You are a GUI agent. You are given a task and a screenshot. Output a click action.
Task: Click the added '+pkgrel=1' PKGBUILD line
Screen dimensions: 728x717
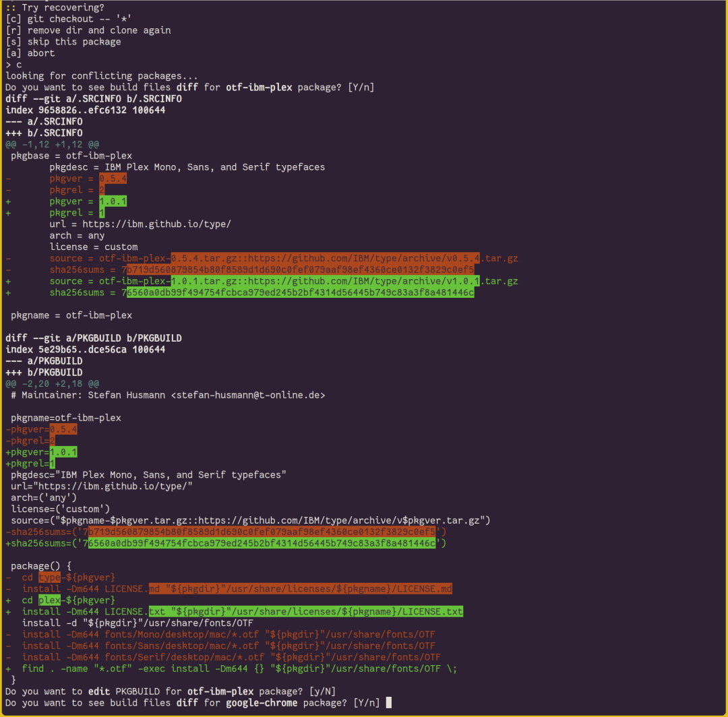point(30,464)
